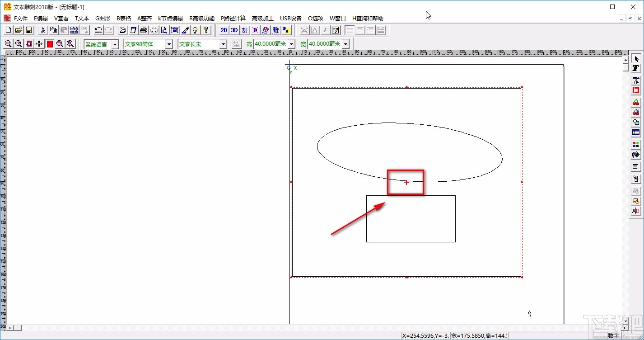
Task: Undo the last action
Action: (x=98, y=30)
